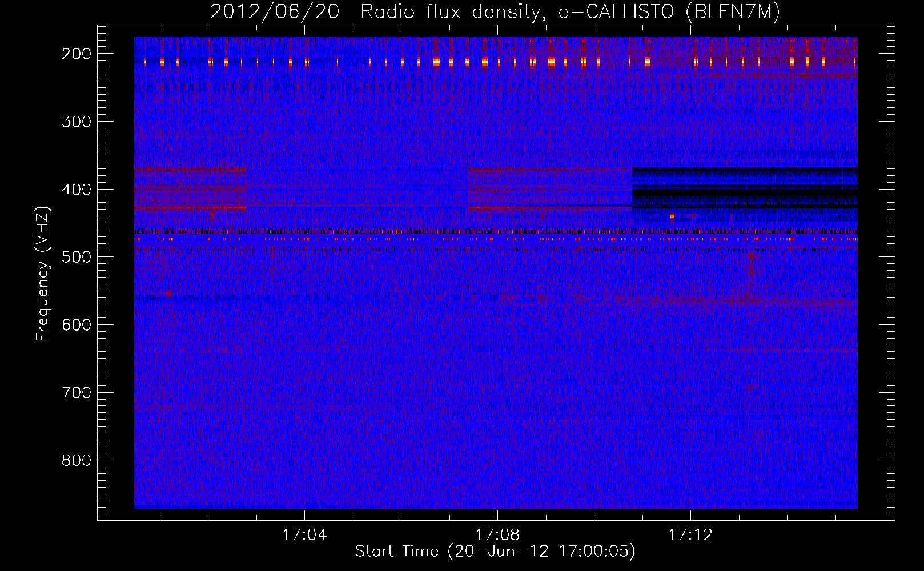Click the Frequency (MHZ) axis label

click(43, 274)
